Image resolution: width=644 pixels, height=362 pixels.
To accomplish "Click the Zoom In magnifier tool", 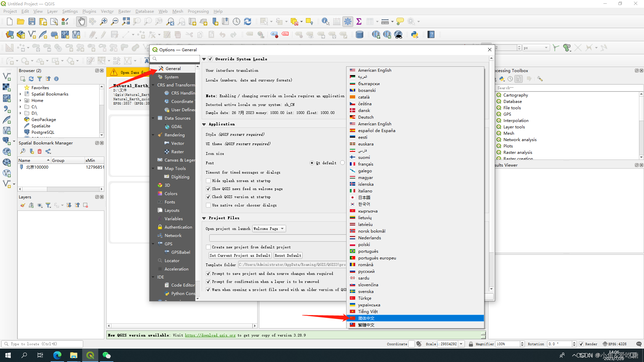I will [x=104, y=22].
